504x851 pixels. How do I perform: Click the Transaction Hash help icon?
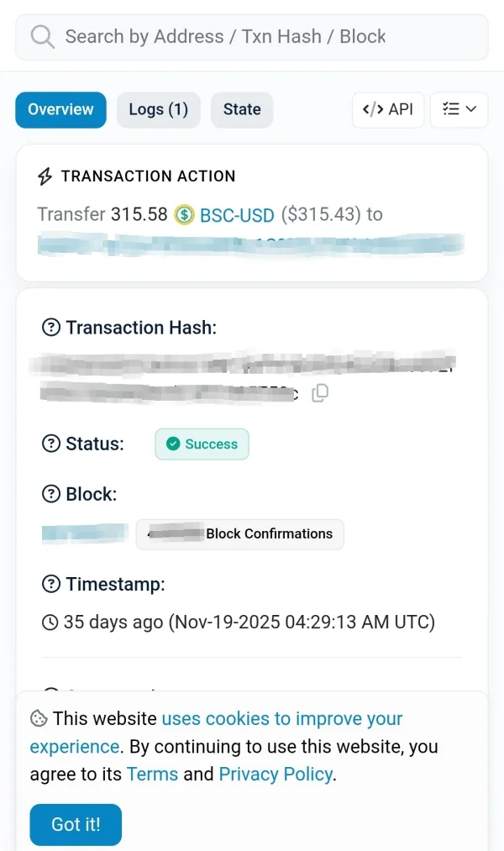coord(51,328)
